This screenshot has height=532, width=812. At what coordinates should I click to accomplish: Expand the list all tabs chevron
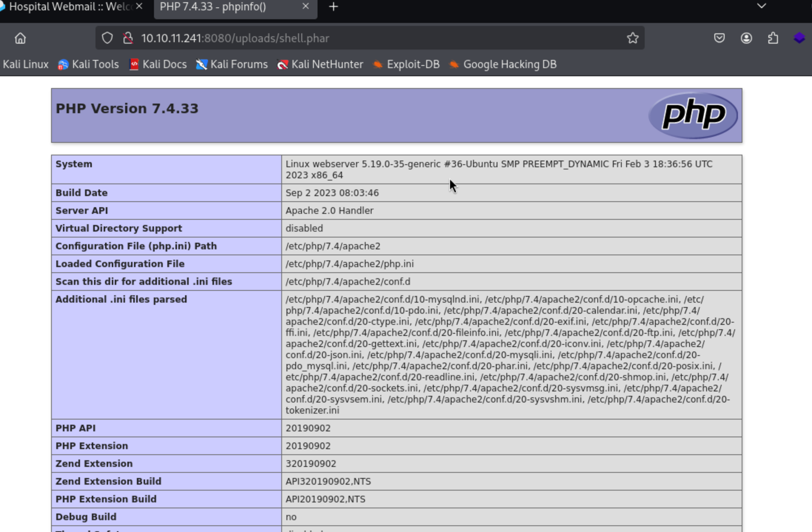pos(761,6)
